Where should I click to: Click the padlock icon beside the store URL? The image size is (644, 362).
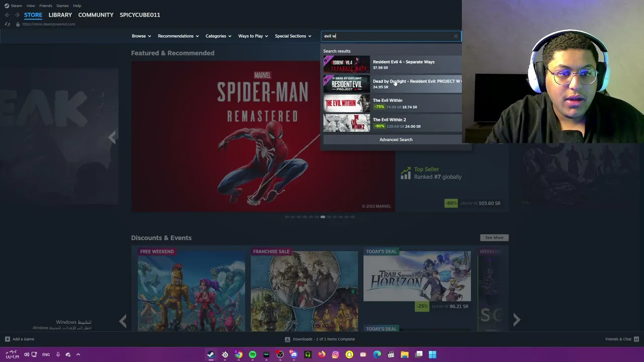tap(18, 24)
